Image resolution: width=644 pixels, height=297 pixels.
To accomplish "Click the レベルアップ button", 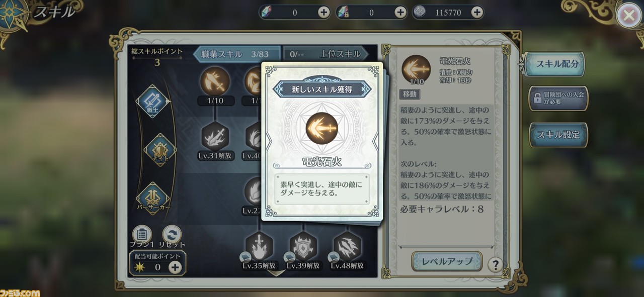I will click(447, 261).
